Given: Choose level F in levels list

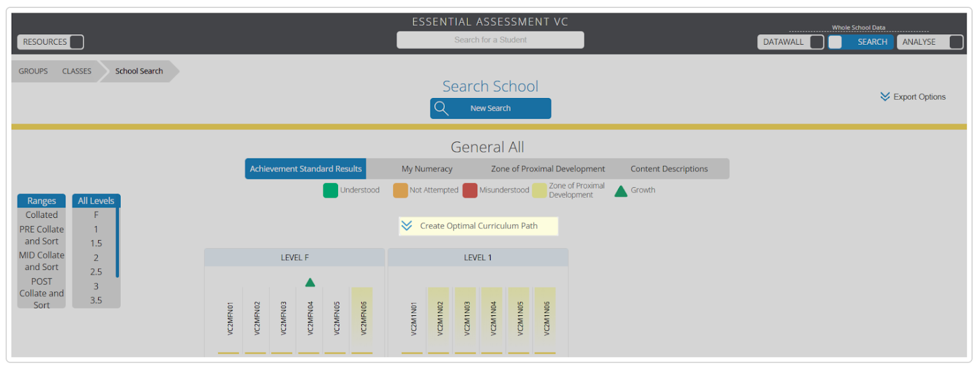Looking at the screenshot, I should (x=96, y=215).
